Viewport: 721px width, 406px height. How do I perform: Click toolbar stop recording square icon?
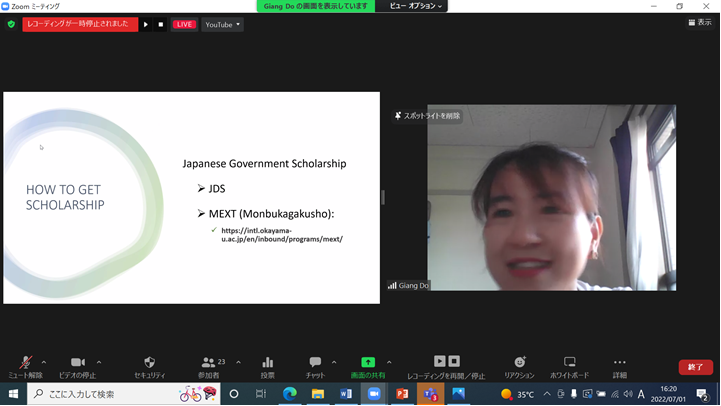454,361
